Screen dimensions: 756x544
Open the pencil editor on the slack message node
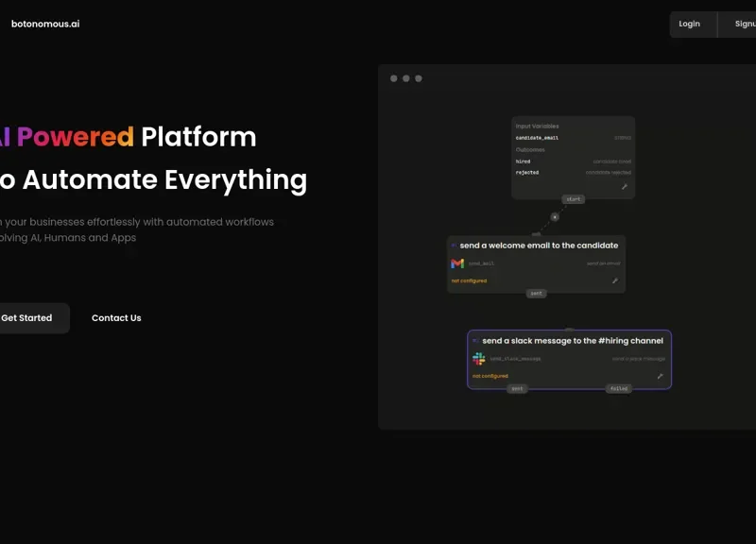coord(660,376)
